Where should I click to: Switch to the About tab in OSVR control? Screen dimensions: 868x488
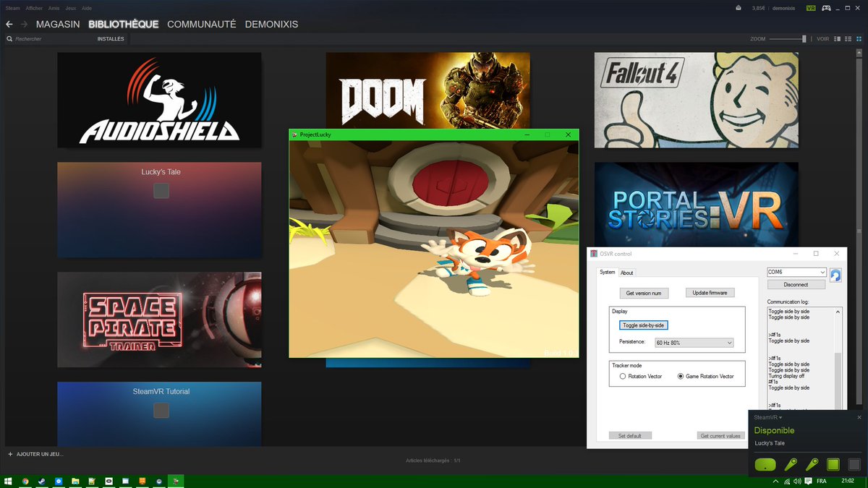626,273
